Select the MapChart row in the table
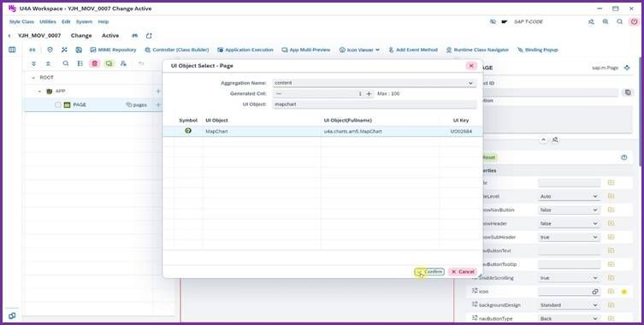The width and height of the screenshot is (644, 325). (x=322, y=131)
